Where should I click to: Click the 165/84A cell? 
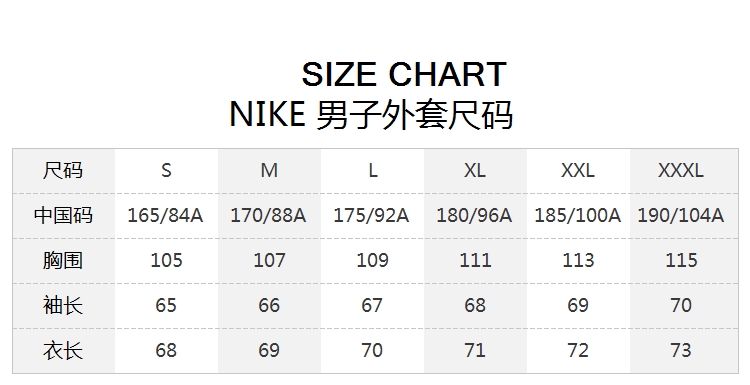tap(166, 216)
